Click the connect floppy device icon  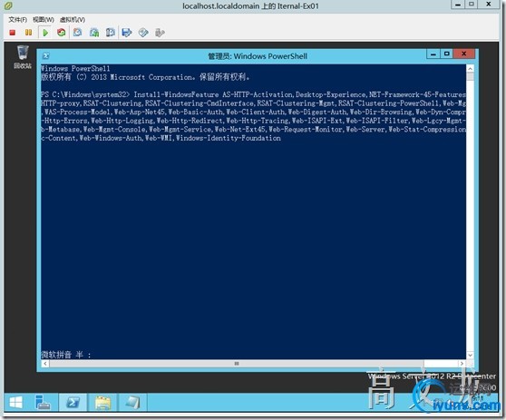[x=127, y=33]
